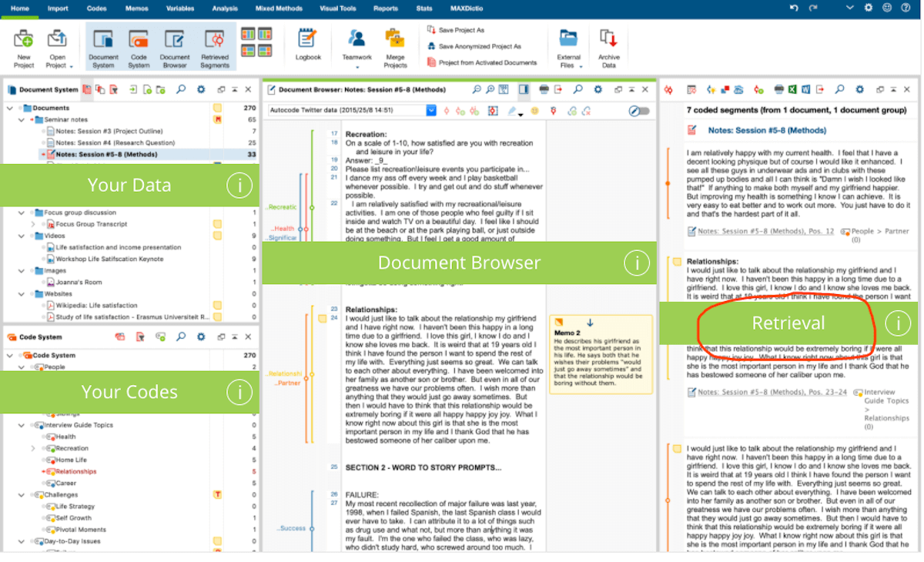Select Wikipedia: Life satisfaction document

(x=96, y=306)
